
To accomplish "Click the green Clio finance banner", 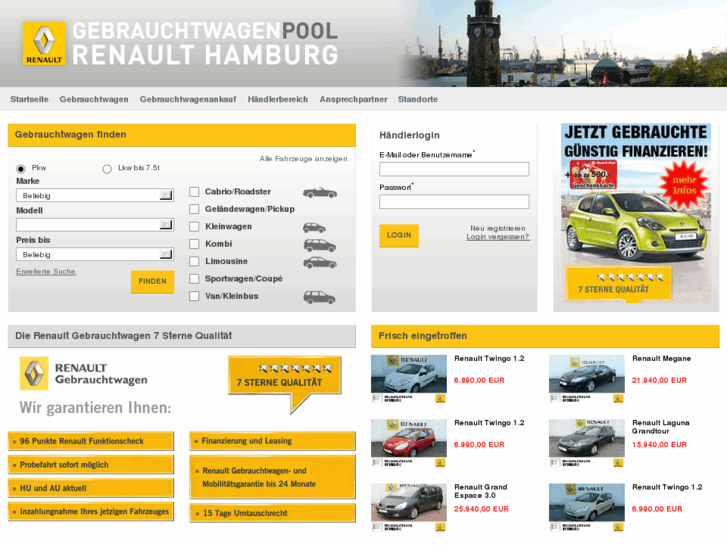I will coord(636,213).
